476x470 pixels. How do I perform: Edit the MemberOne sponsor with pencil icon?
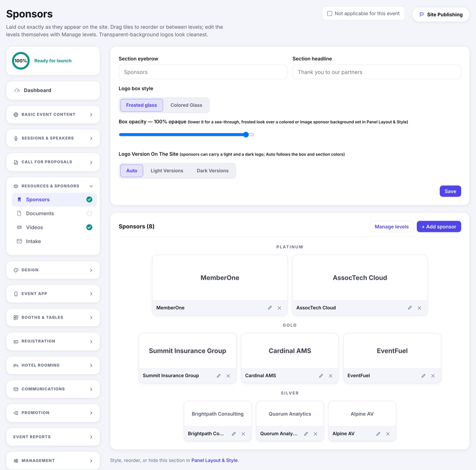[x=270, y=308]
